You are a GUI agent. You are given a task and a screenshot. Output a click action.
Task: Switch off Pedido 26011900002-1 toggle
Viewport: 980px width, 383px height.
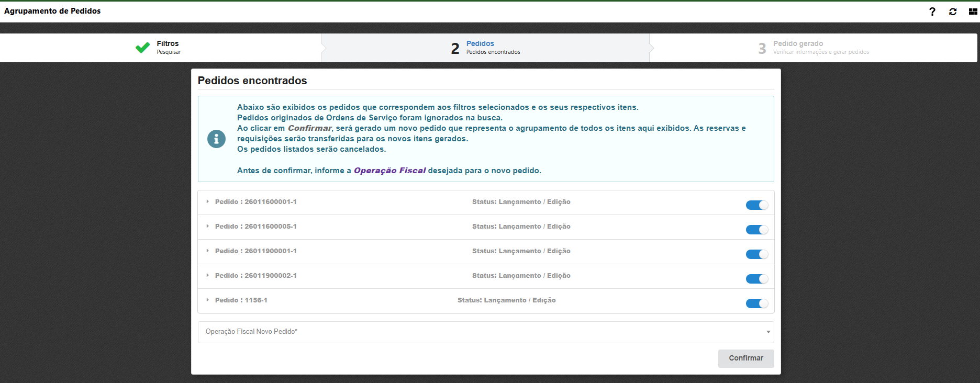point(756,279)
